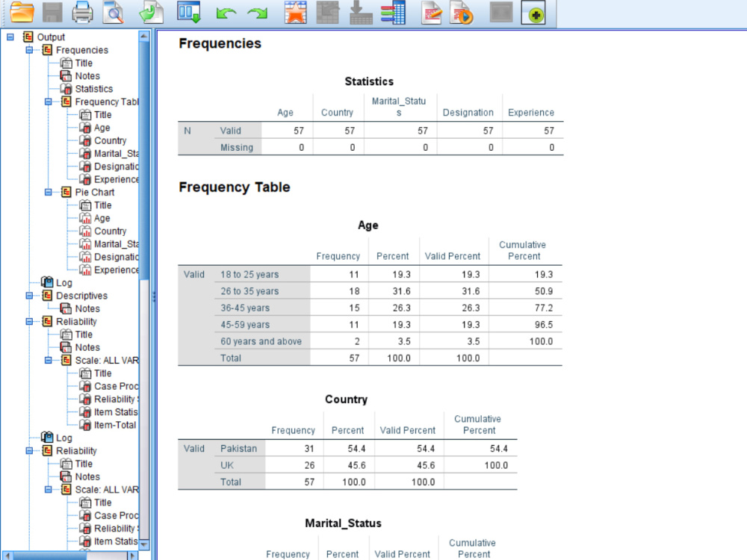Collapse the Frequencies outline node

(x=30, y=49)
